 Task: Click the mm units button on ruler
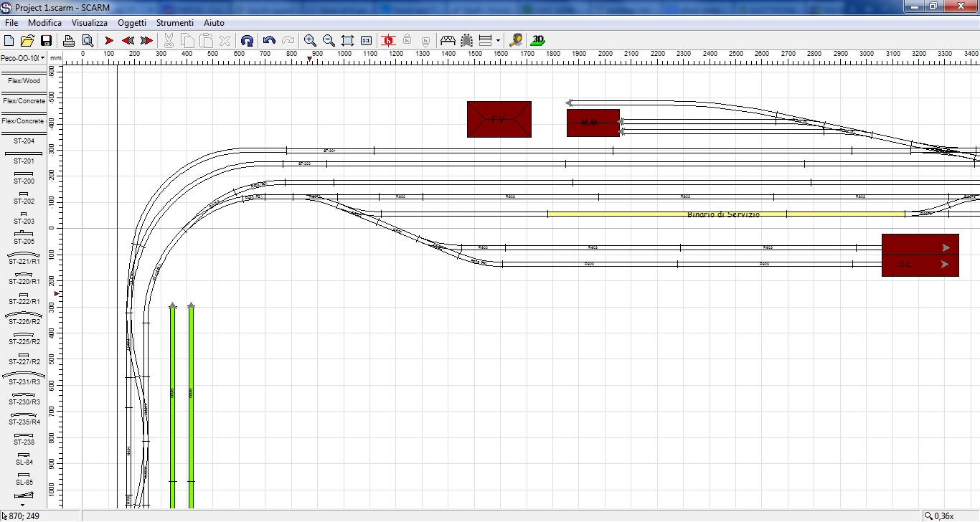pyautogui.click(x=56, y=58)
